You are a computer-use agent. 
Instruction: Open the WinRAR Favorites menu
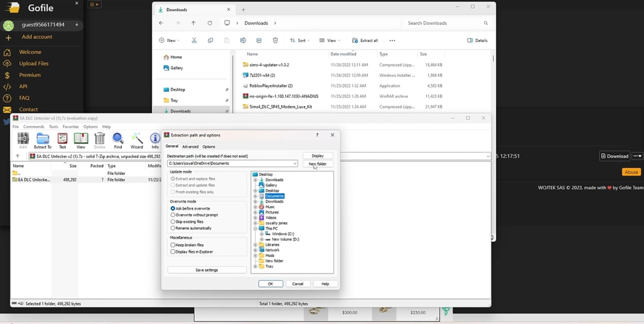71,126
